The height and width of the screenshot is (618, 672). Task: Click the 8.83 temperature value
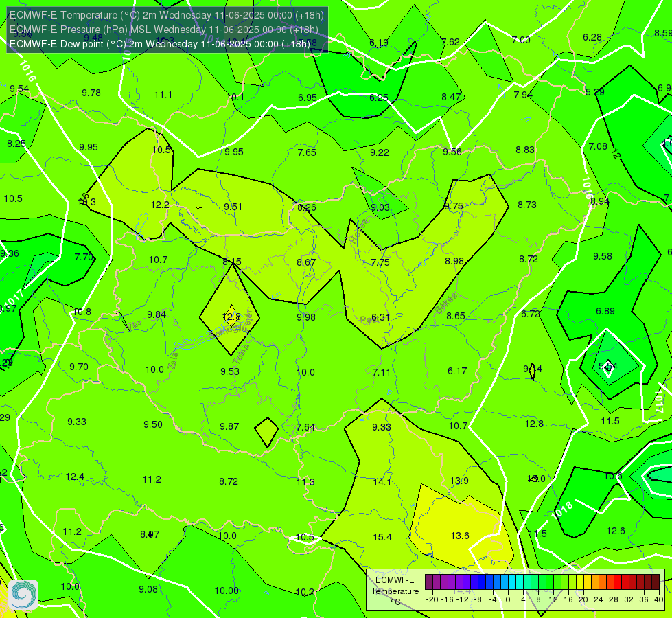click(525, 150)
